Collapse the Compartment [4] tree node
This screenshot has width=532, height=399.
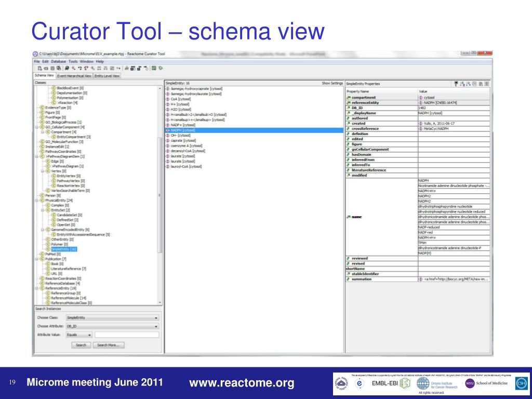coord(43,132)
